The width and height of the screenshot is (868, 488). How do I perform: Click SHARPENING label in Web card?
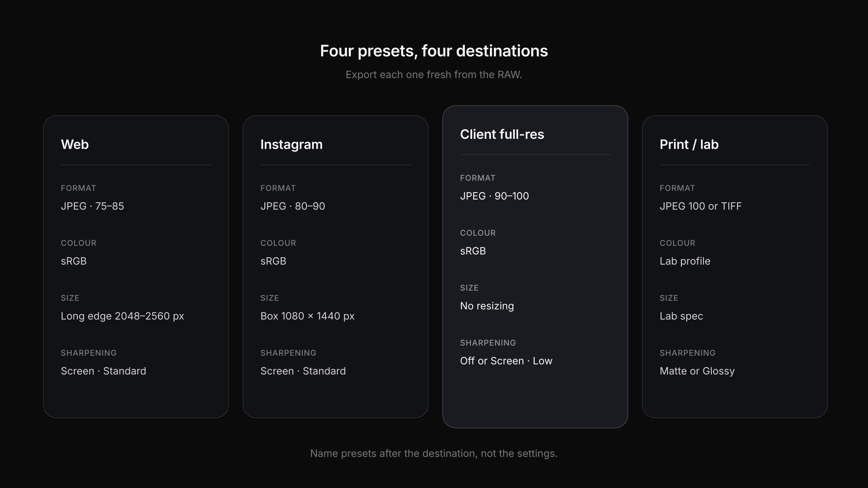coord(89,353)
